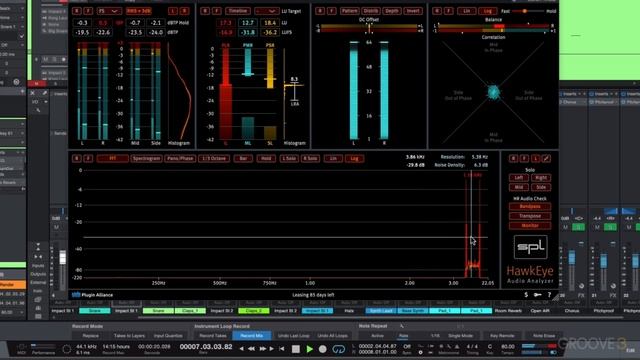
Task: Click the Timeline button in loudness meter
Action: pos(238,11)
